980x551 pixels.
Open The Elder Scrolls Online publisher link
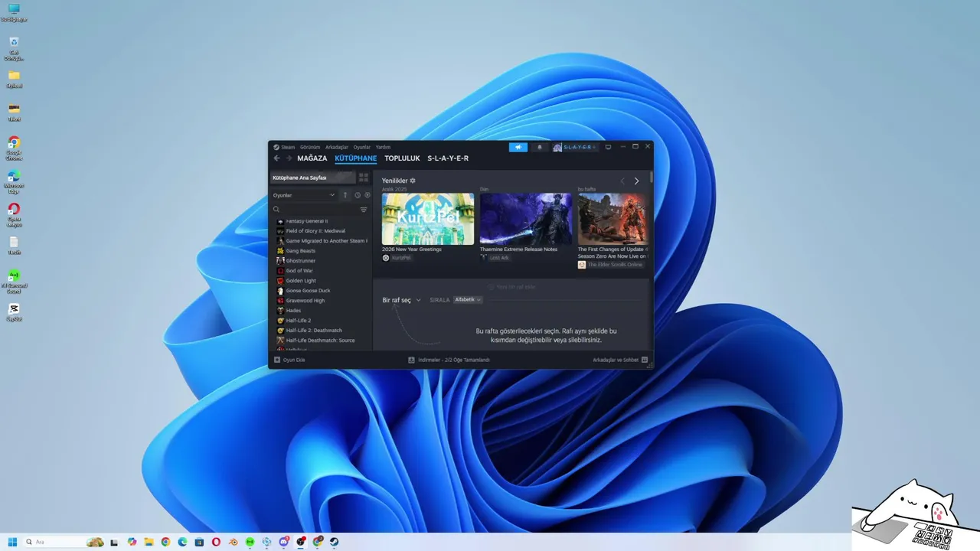(615, 265)
